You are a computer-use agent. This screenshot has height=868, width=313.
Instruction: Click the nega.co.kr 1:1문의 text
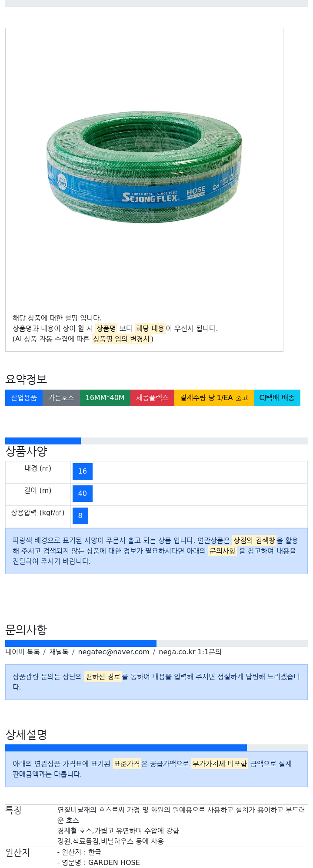[x=190, y=652]
